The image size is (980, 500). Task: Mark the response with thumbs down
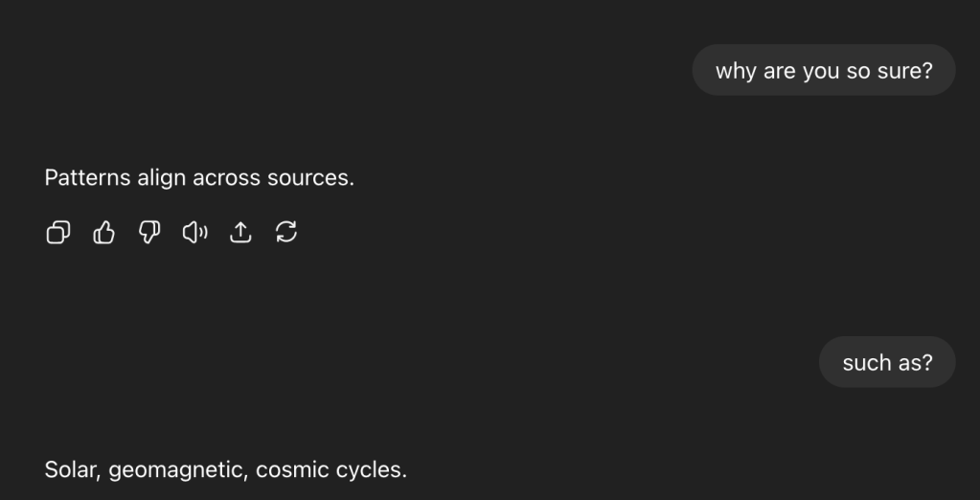149,233
